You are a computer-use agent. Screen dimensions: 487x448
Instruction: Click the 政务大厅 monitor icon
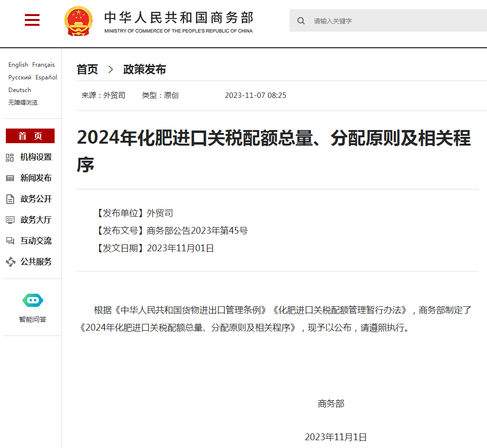pyautogui.click(x=10, y=220)
